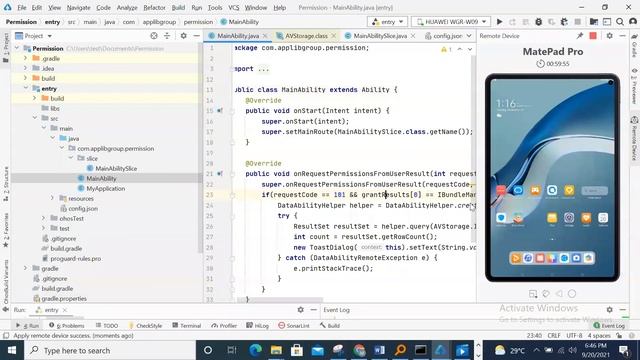Close the MainAbility.java tab
This screenshot has width=640, height=360.
point(265,36)
